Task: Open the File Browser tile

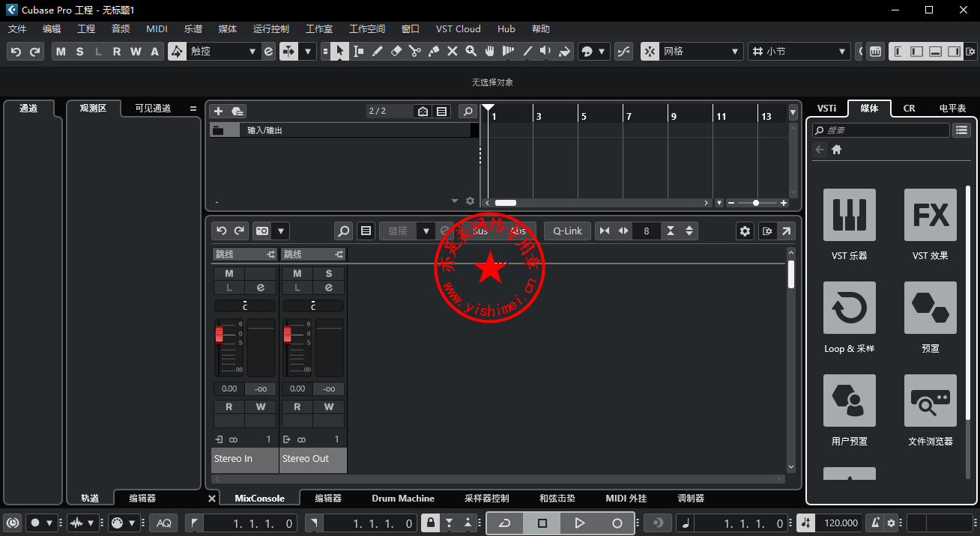Action: [931, 401]
